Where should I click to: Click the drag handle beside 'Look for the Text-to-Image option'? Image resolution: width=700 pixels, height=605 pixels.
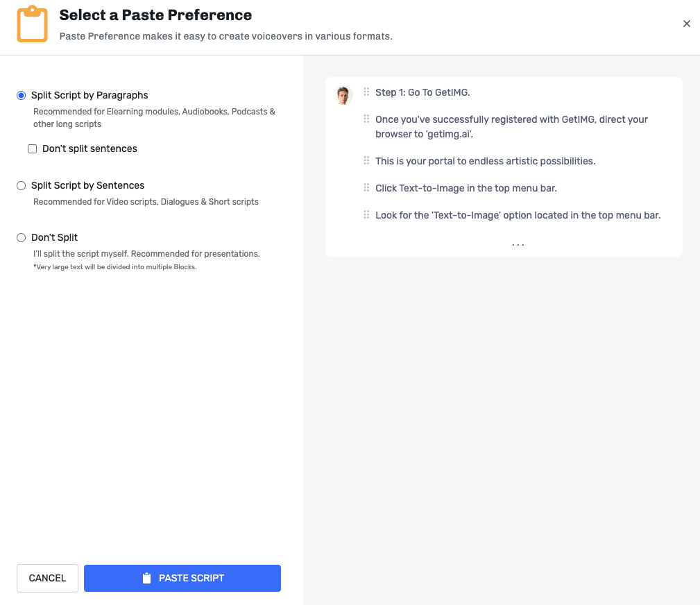(366, 215)
